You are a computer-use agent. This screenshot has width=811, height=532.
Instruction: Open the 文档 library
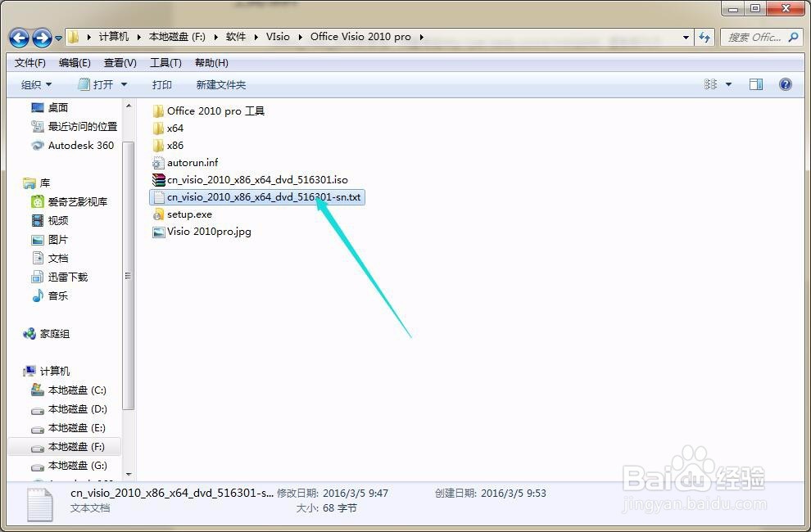[x=50, y=258]
